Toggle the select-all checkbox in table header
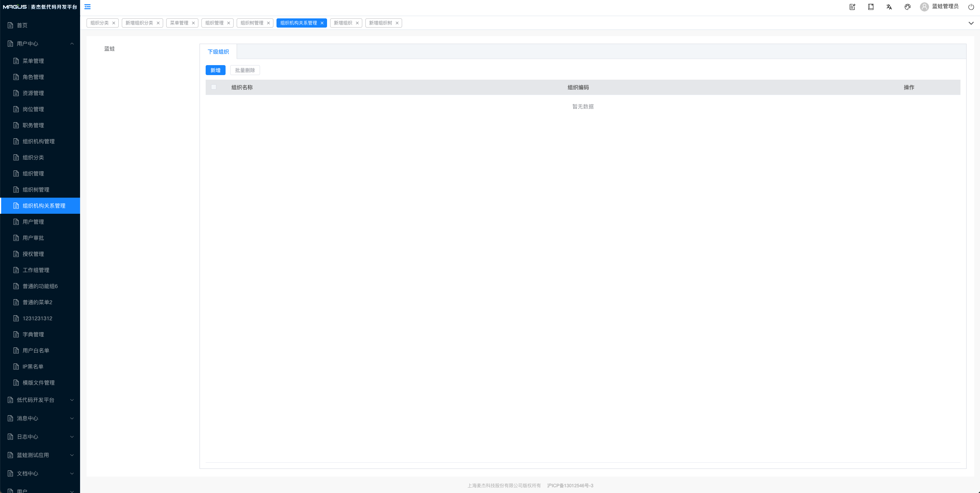The width and height of the screenshot is (980, 493). pyautogui.click(x=214, y=87)
